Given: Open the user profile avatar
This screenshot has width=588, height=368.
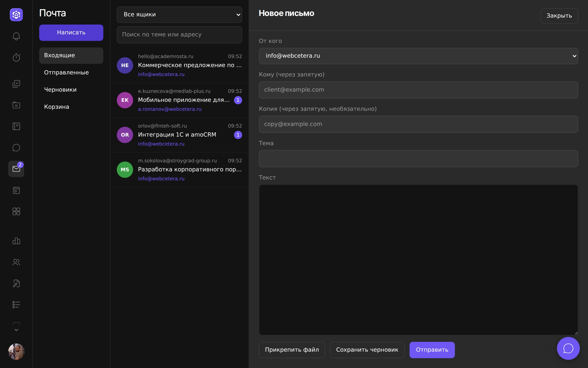Looking at the screenshot, I should pos(16,351).
